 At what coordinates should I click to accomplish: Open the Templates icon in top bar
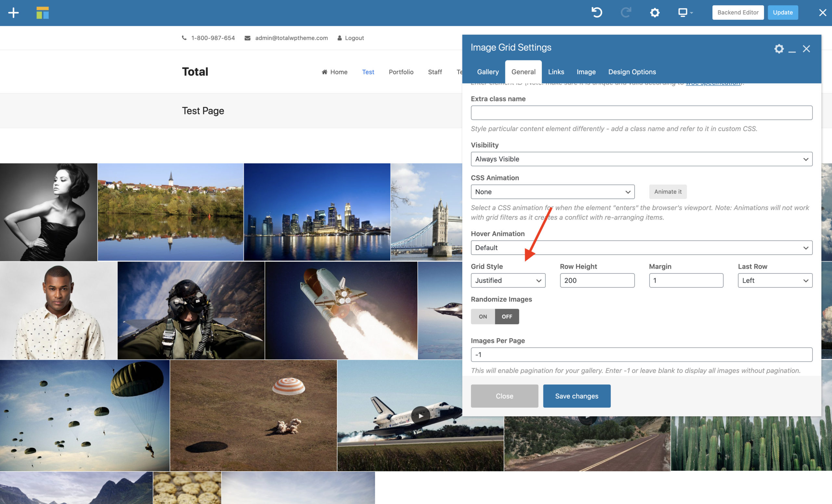tap(43, 13)
